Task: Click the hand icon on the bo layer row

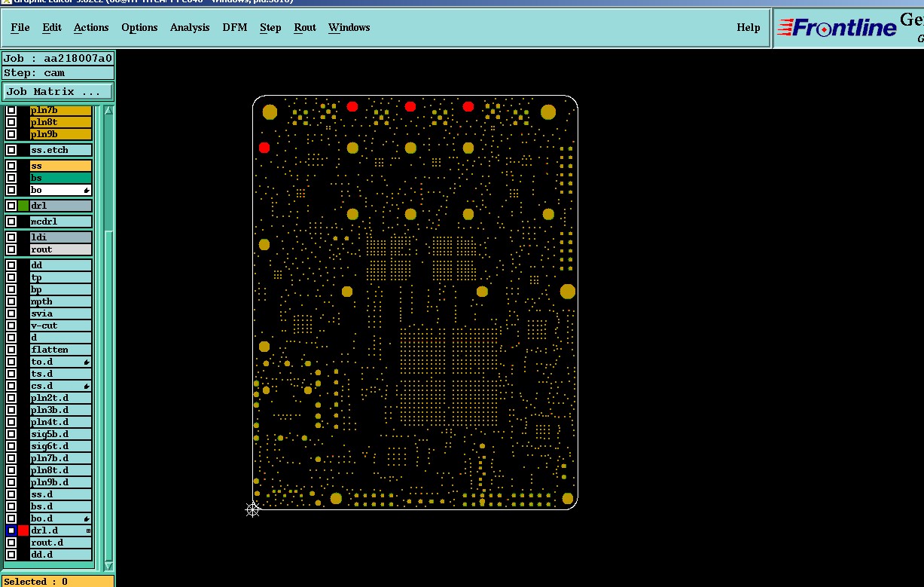Action: pyautogui.click(x=87, y=190)
